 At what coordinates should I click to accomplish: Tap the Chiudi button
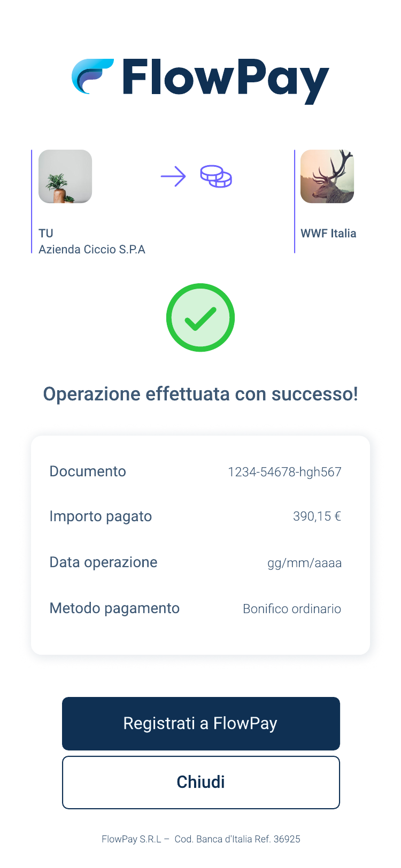[201, 782]
